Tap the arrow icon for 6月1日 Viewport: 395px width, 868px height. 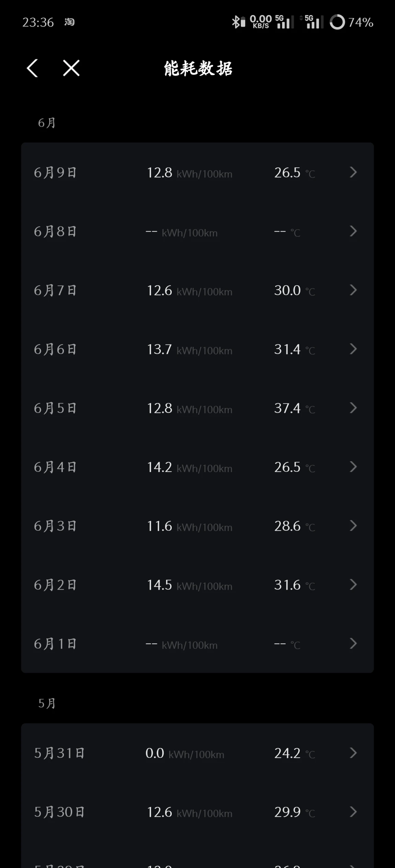click(353, 644)
